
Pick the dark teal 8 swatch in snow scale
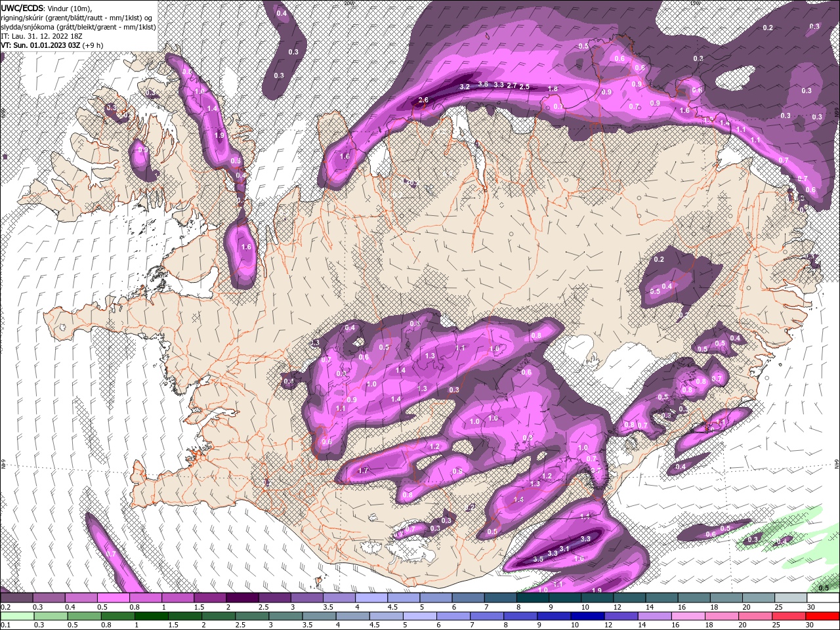(532, 598)
